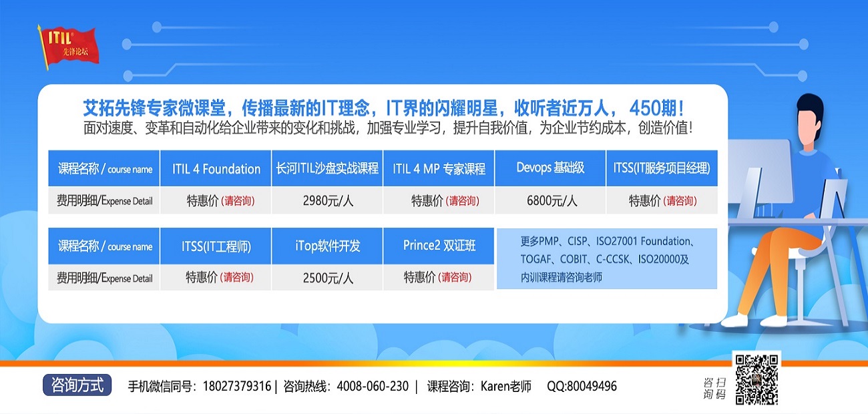Click the ITIL 4 MP 专家课程 cell
The height and width of the screenshot is (414, 868).
point(439,169)
